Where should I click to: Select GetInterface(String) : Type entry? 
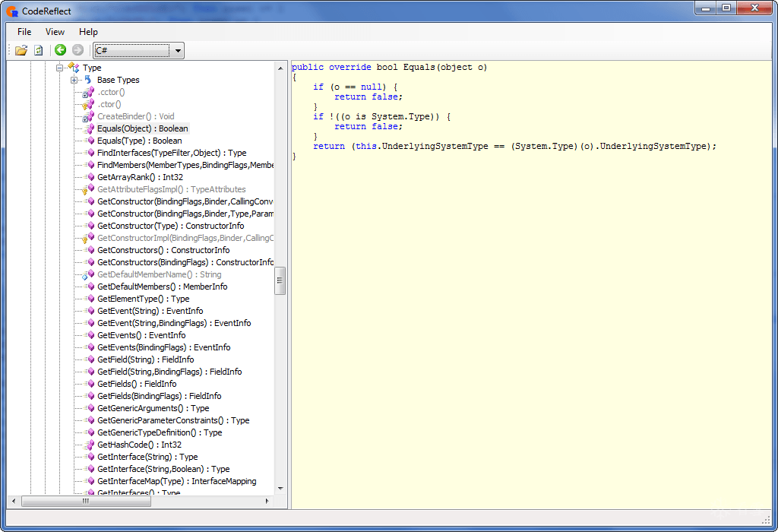point(147,457)
